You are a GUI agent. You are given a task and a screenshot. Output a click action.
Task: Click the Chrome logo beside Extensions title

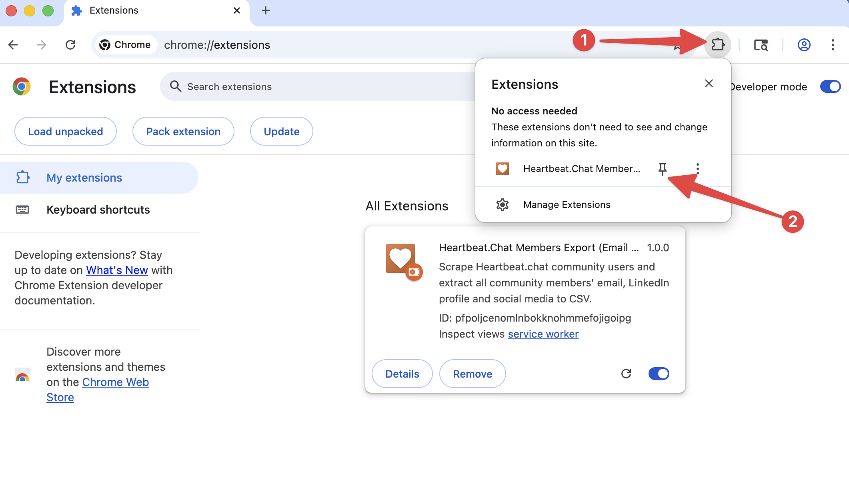click(22, 86)
